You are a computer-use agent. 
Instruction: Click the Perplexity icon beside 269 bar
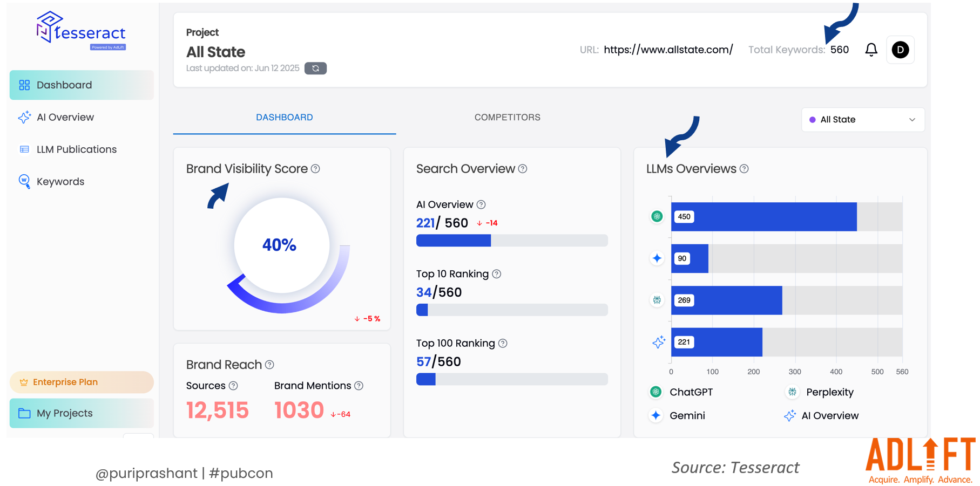(657, 300)
